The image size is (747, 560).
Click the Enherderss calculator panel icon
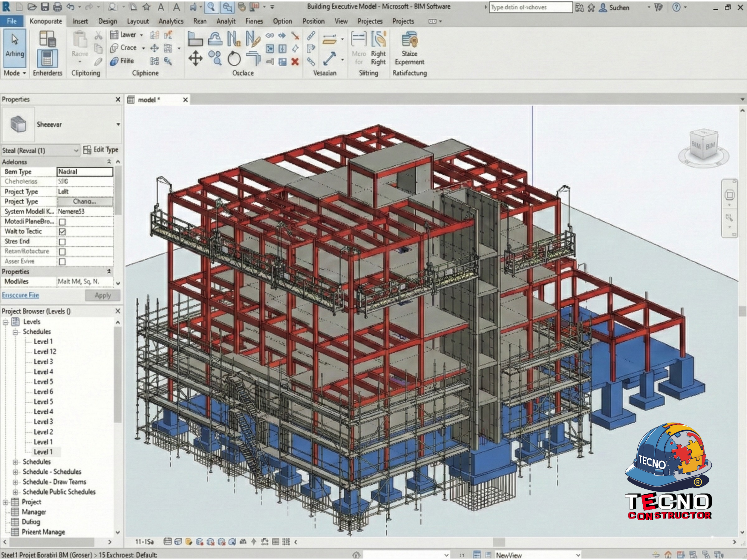(47, 58)
